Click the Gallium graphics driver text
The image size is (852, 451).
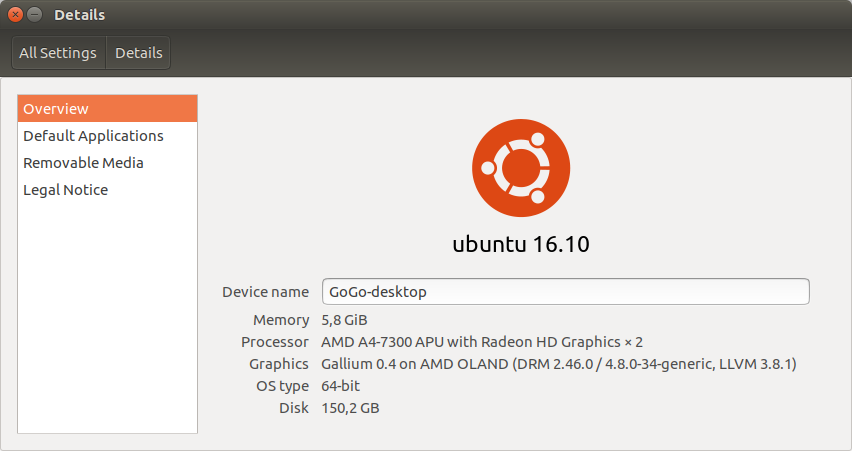[558, 364]
